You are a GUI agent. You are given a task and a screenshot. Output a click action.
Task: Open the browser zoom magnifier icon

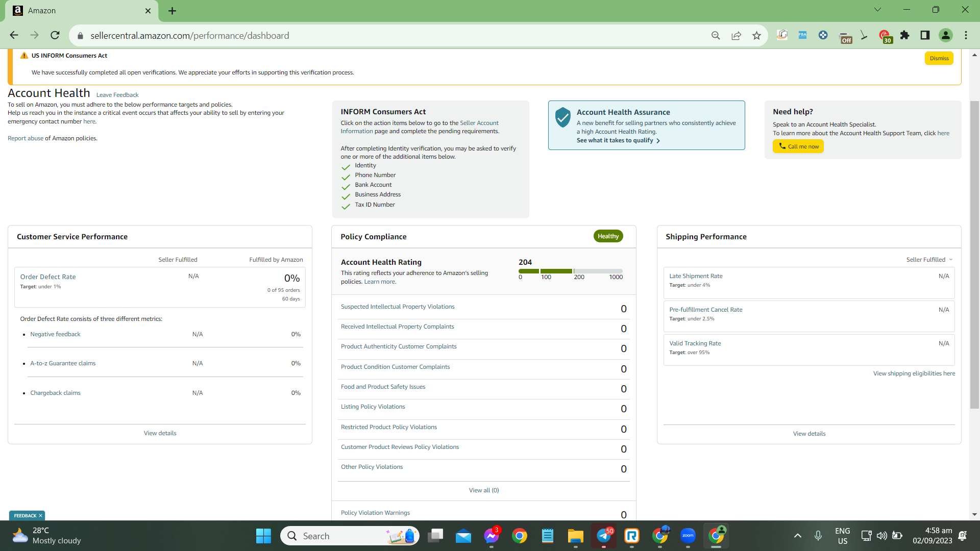(x=716, y=35)
